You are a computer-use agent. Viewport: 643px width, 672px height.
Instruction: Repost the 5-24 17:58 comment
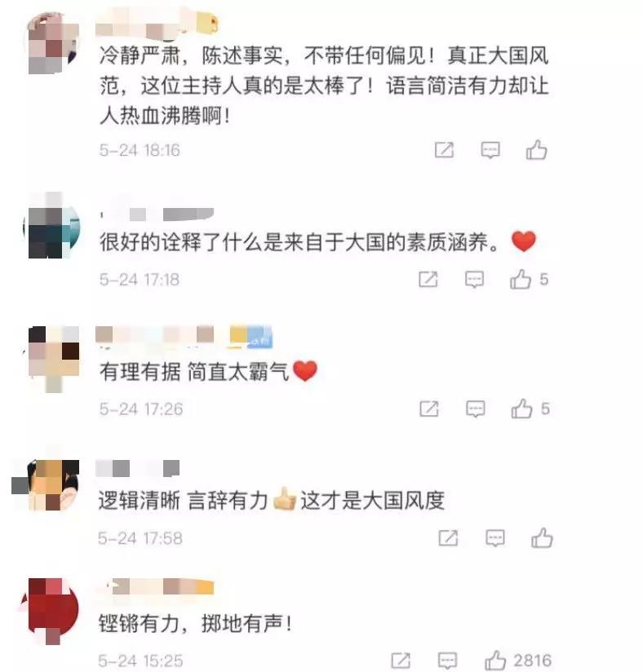(448, 538)
